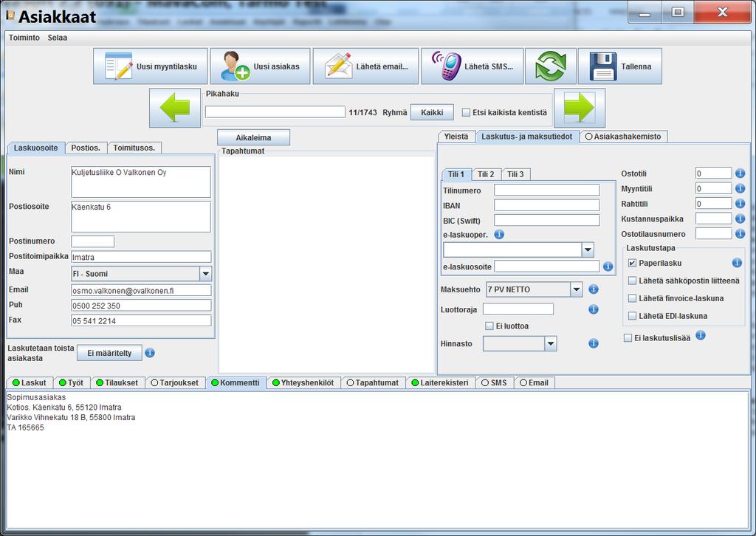
Task: Click the Aikaleima button
Action: pos(254,138)
